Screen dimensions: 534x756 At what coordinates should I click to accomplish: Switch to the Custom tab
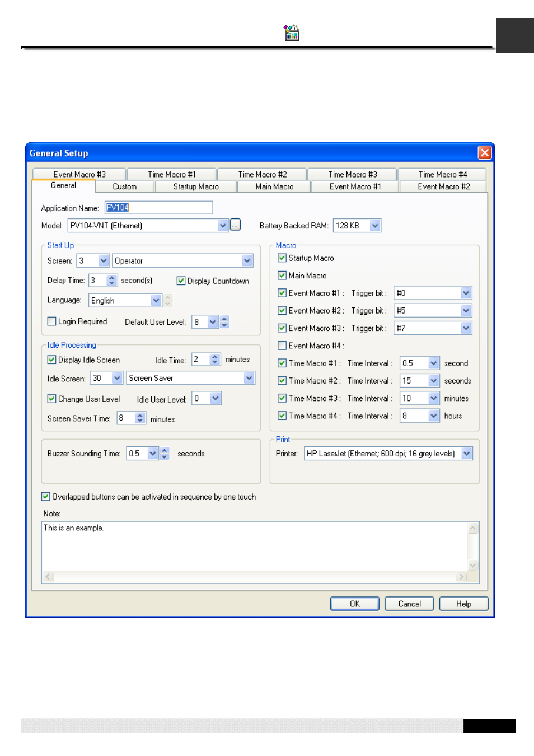tap(124, 186)
